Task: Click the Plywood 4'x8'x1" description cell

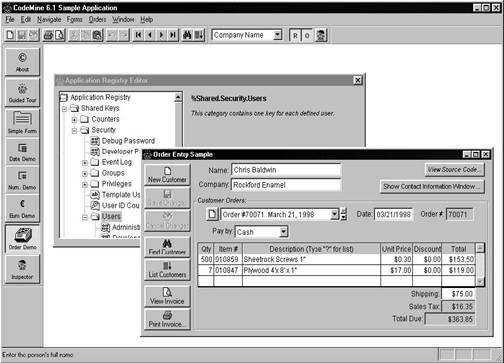Action: click(x=311, y=270)
